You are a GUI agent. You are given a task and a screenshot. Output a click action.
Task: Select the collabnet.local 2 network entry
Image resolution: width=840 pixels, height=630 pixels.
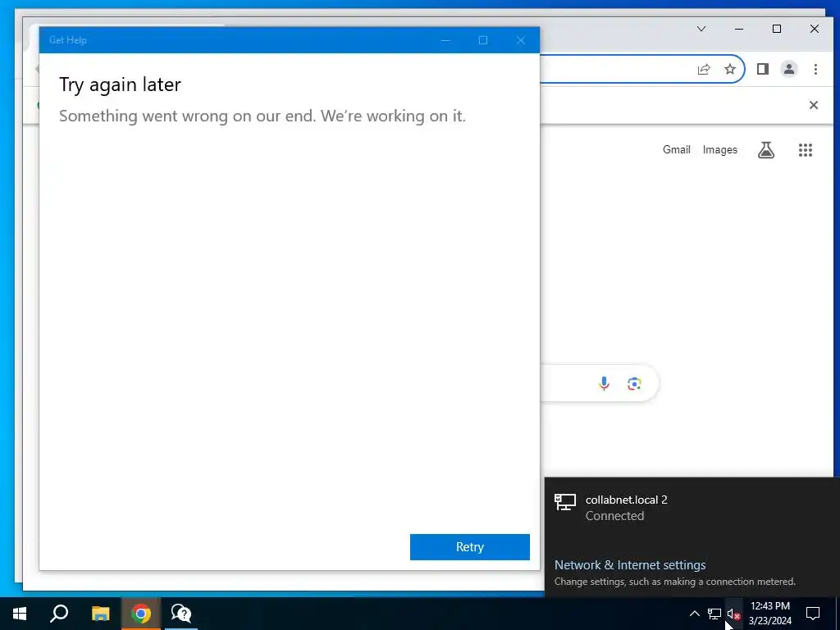point(692,507)
